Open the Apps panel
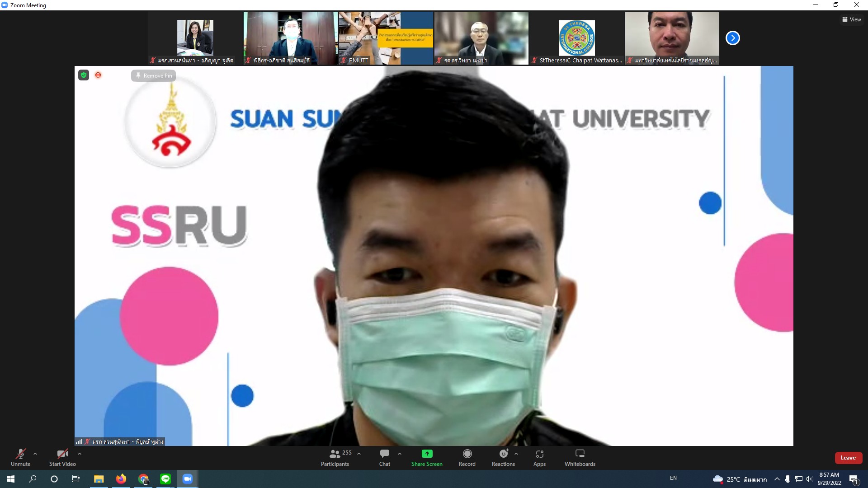The width and height of the screenshot is (868, 488). (x=539, y=457)
